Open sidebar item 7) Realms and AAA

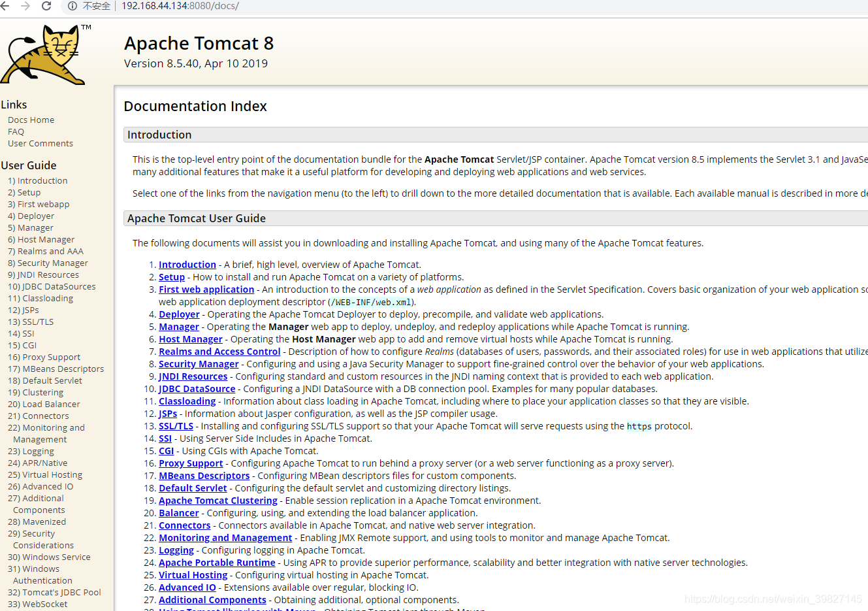pyautogui.click(x=46, y=252)
